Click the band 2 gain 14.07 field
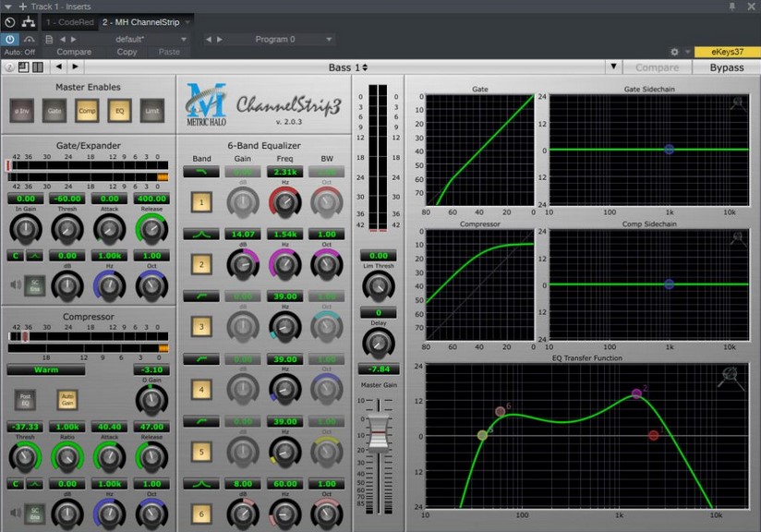Image resolution: width=761 pixels, height=532 pixels. (x=243, y=235)
